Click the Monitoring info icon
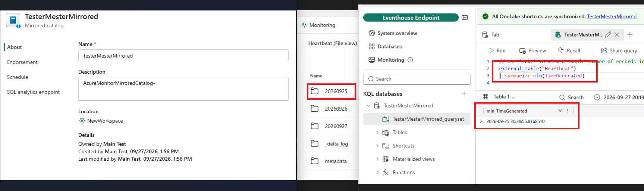This screenshot has height=191, width=644. tap(410, 60)
